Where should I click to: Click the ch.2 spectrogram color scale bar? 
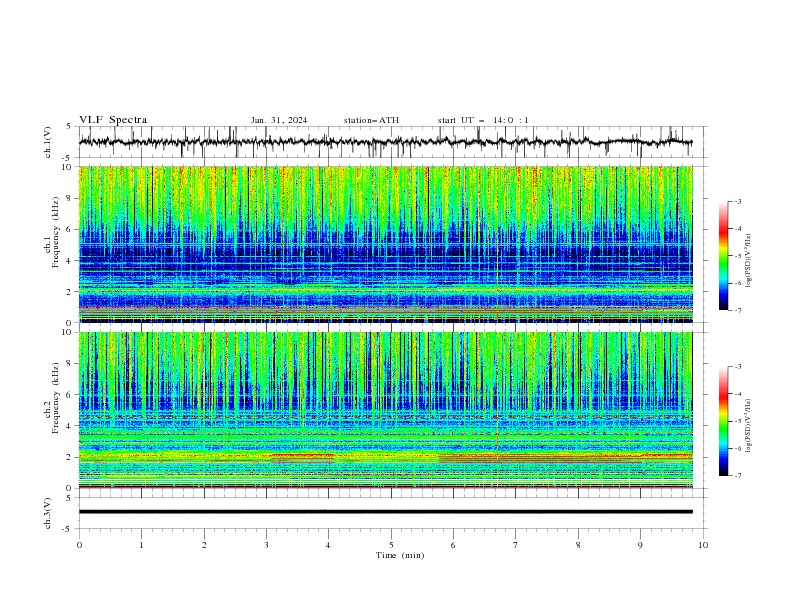click(x=723, y=421)
